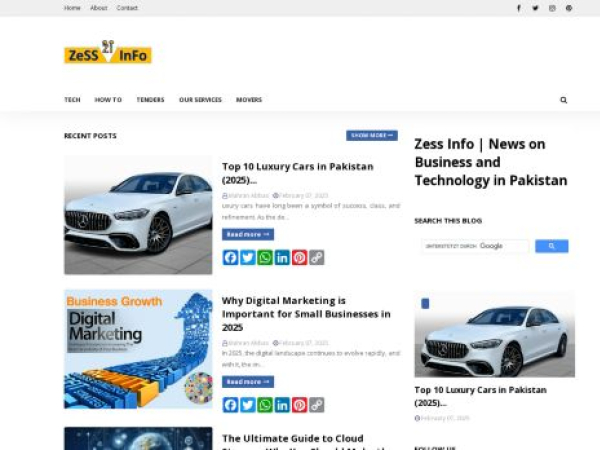Click Read more under Luxury Cars post
This screenshot has width=600, height=450.
(248, 234)
